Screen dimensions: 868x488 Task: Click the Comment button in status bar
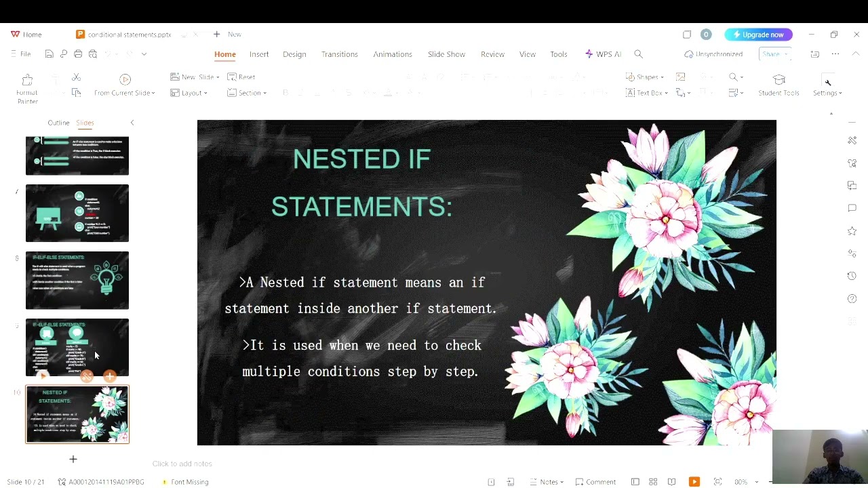(595, 482)
